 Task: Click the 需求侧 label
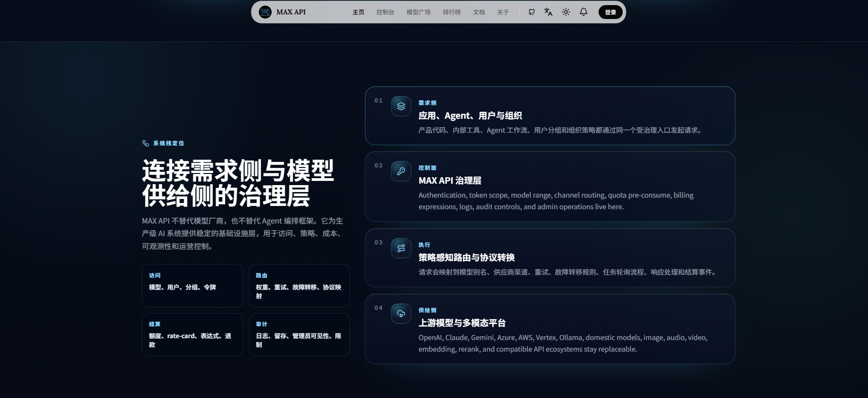pos(427,103)
